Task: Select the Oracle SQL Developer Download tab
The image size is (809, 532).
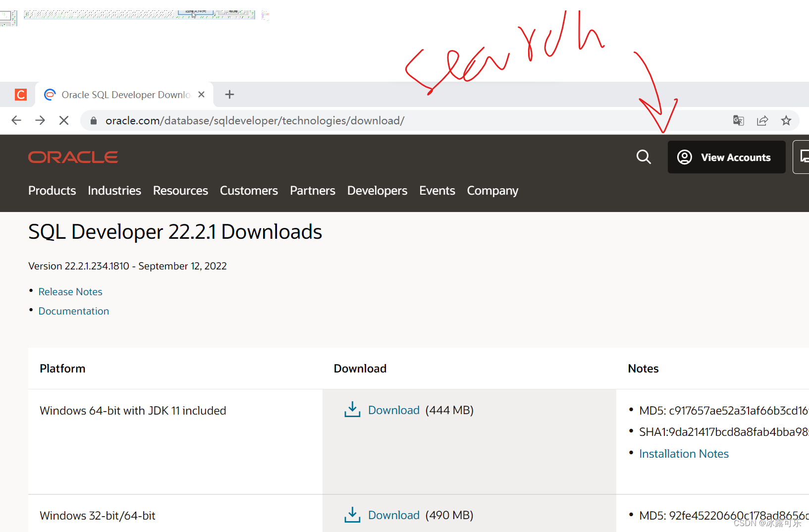Action: click(x=124, y=94)
